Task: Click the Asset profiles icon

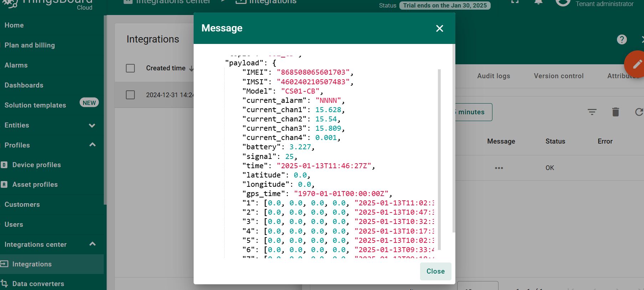Action: (4, 185)
